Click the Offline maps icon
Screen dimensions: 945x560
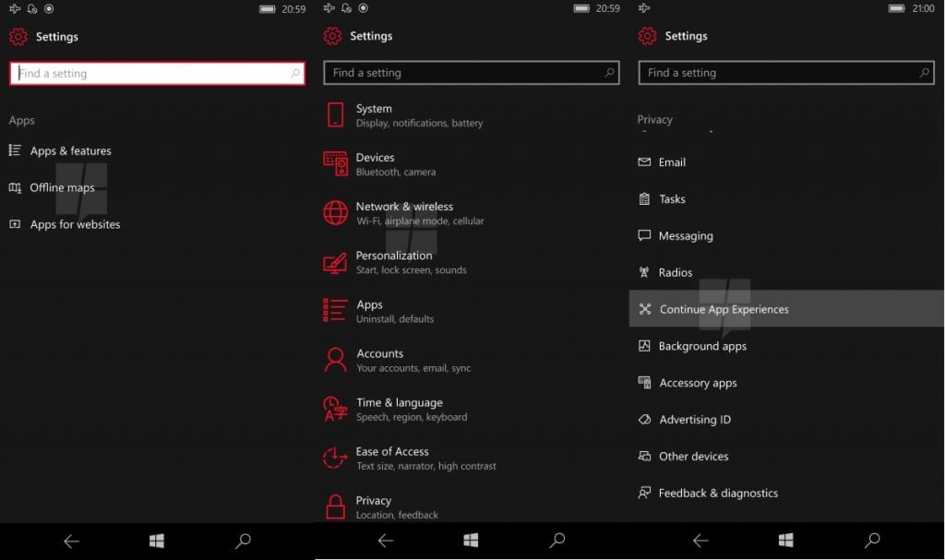[x=15, y=187]
